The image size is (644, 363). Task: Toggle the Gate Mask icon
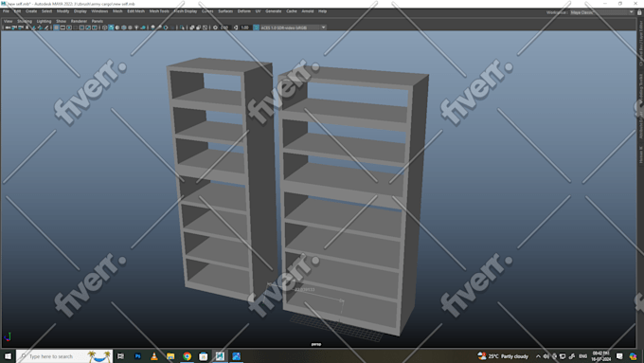pos(75,27)
